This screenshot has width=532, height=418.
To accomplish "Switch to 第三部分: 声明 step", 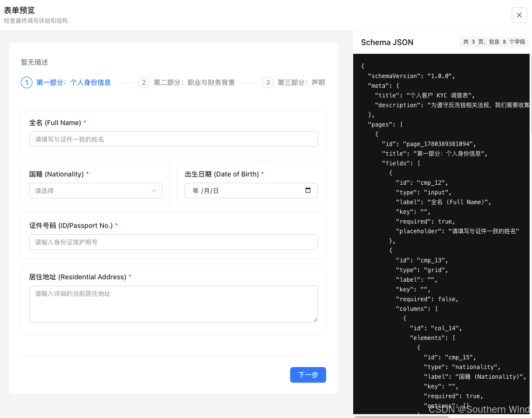I will pos(301,82).
